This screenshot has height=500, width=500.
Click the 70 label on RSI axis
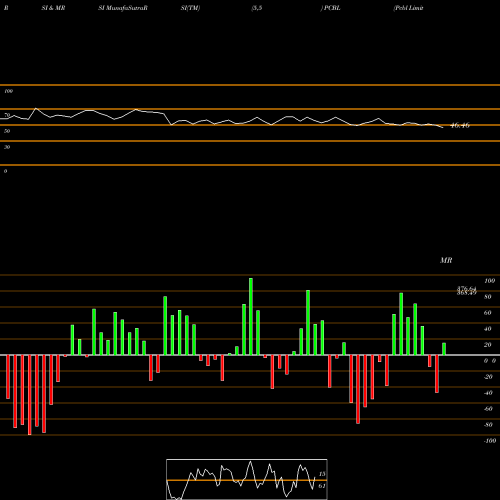[x=7, y=115]
